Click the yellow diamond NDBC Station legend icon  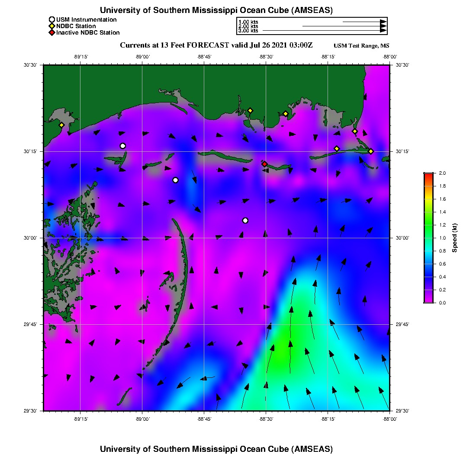(52, 26)
